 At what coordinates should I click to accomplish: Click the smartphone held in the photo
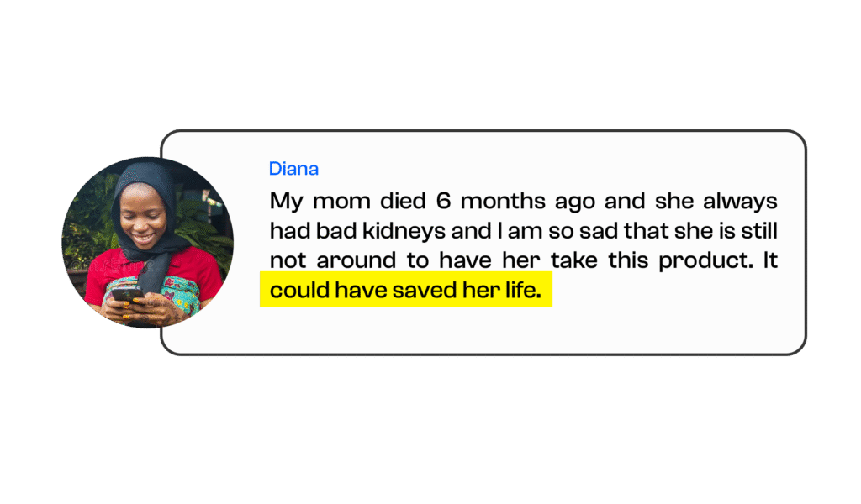coord(126,296)
